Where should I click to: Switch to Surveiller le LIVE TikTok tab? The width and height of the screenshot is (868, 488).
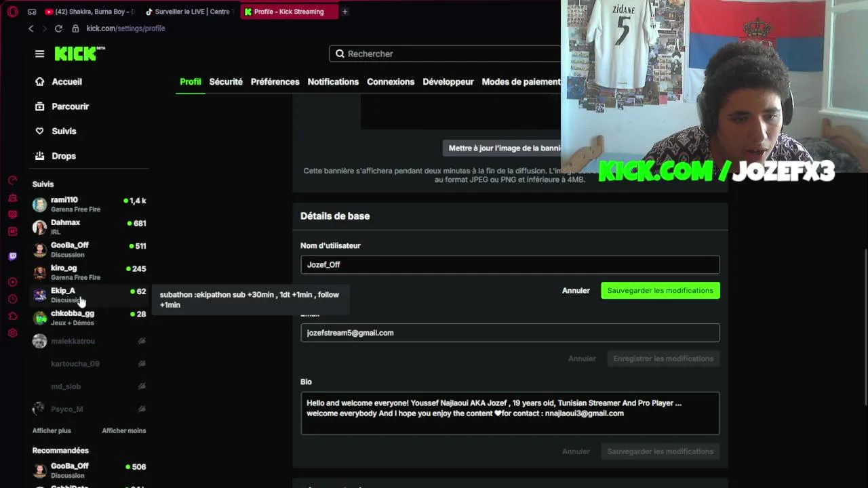tap(189, 12)
